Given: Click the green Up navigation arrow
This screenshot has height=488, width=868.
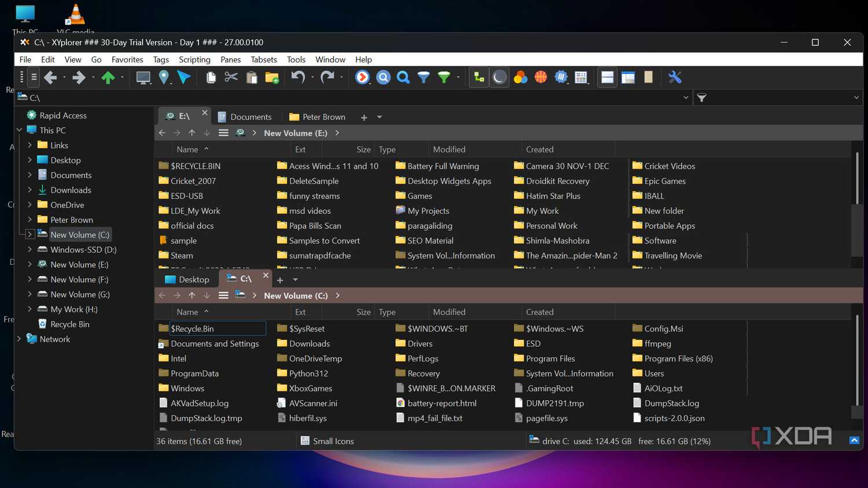Looking at the screenshot, I should [x=110, y=77].
